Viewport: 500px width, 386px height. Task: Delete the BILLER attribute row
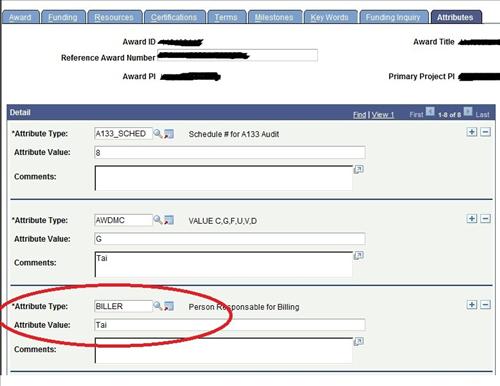click(485, 305)
